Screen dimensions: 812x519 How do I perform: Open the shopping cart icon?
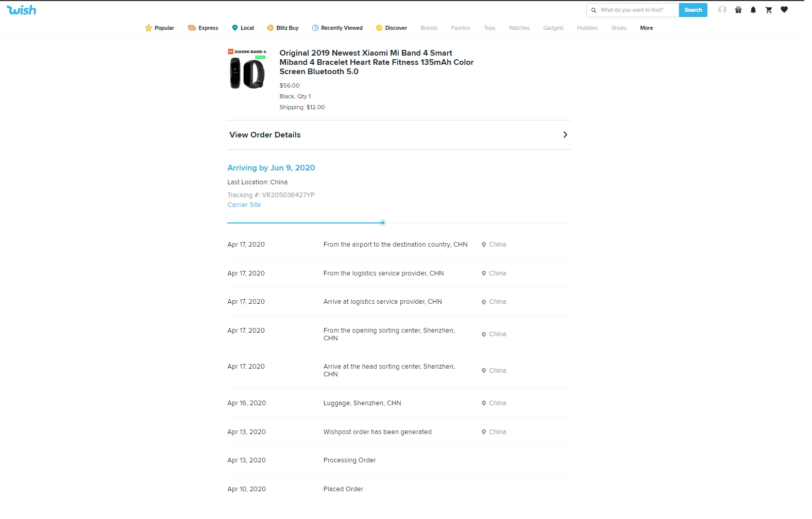(769, 10)
